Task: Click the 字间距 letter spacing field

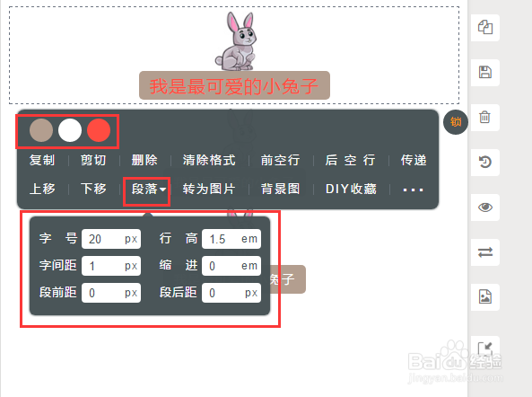Action: click(111, 266)
